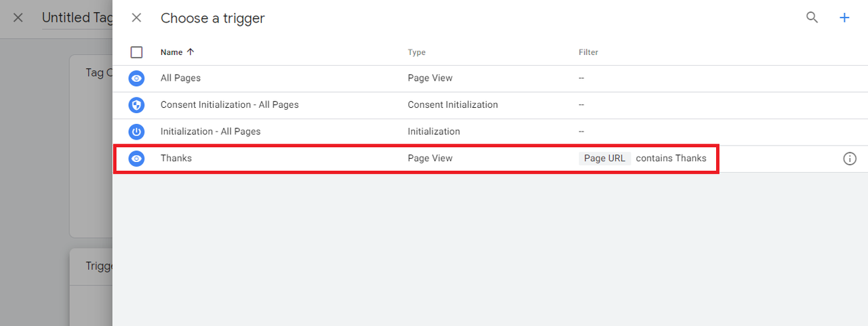Click the All Pages eye icon

[x=136, y=79]
